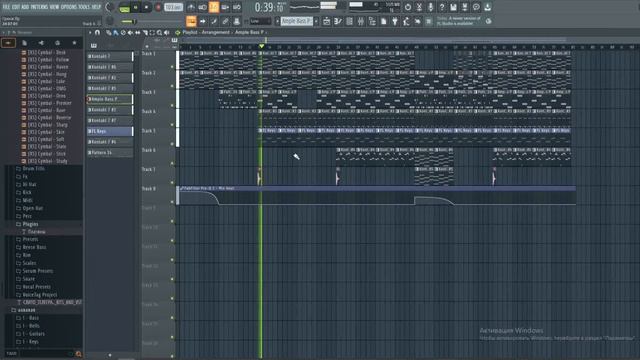Select the playlist Select tool
The image size is (640, 360).
(x=152, y=32)
